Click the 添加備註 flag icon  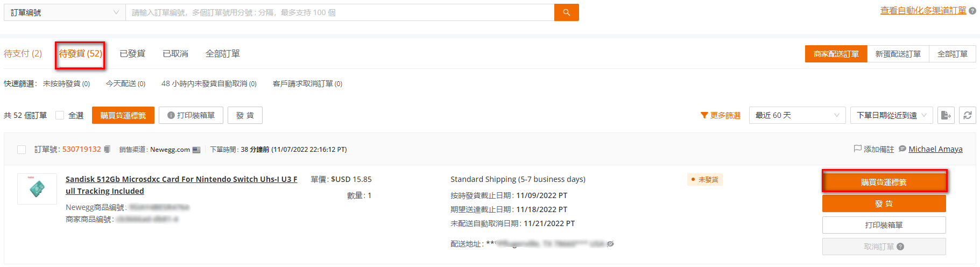(x=857, y=149)
